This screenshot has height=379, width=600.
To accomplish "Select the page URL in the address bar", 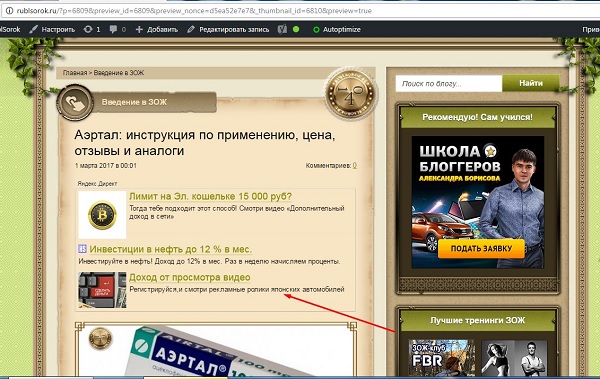I will coord(194,11).
